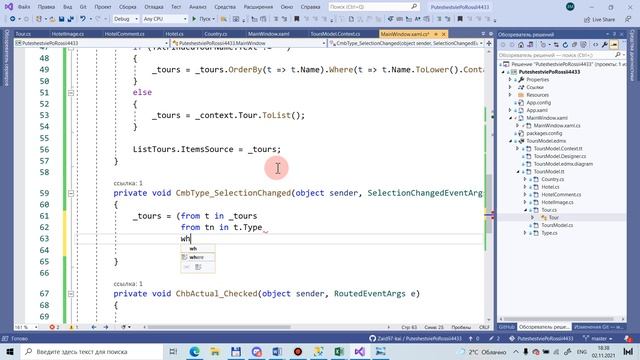This screenshot has height=360, width=640.
Task: Switch to the Tour.cs tab
Action: [23, 34]
